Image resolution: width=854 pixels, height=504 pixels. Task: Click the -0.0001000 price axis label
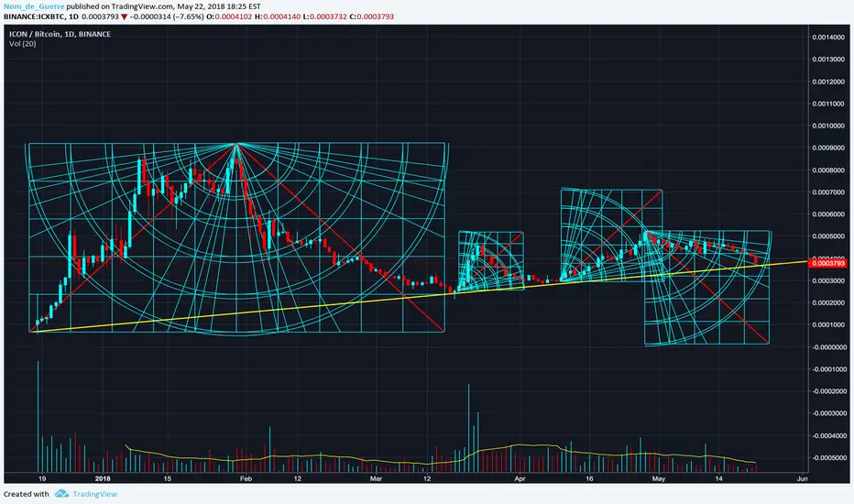(827, 369)
